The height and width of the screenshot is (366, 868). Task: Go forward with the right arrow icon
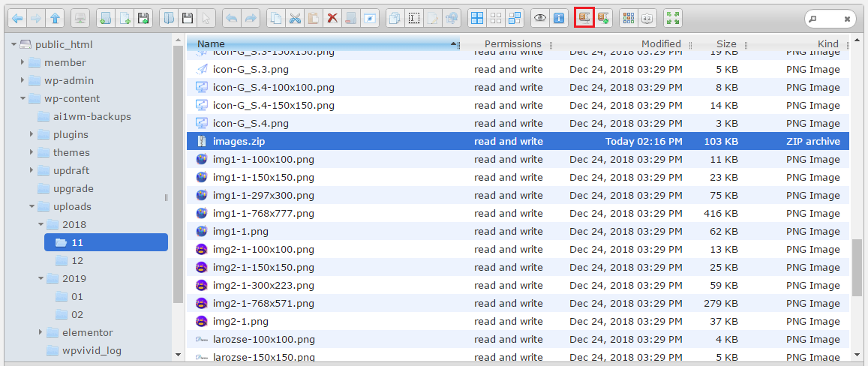[x=36, y=18]
